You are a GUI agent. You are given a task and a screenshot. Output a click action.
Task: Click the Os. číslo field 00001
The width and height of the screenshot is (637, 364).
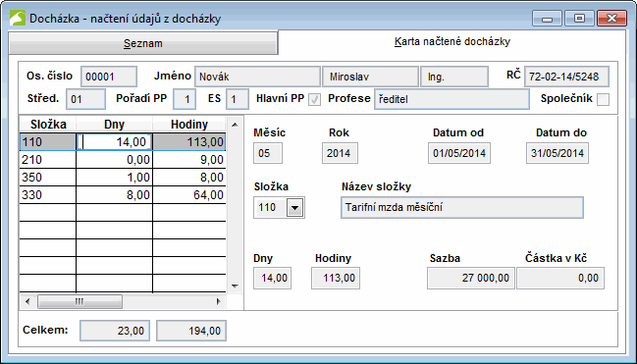[x=109, y=77]
